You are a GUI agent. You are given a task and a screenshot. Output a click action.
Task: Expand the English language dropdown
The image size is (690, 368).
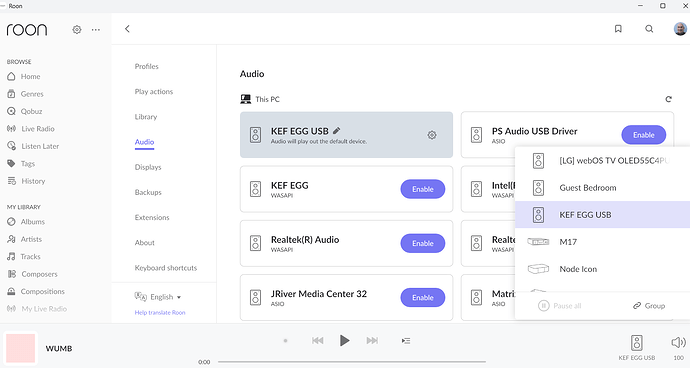[x=158, y=297]
